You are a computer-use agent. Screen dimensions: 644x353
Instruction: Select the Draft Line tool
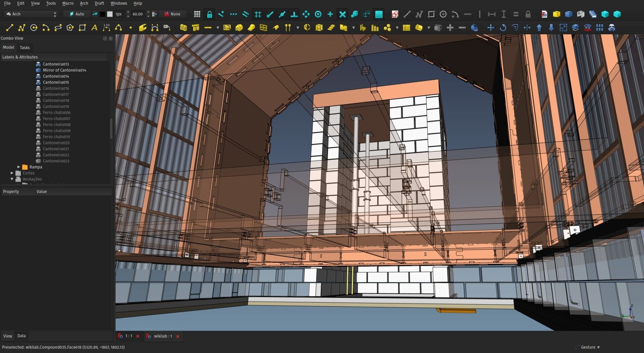[9, 28]
